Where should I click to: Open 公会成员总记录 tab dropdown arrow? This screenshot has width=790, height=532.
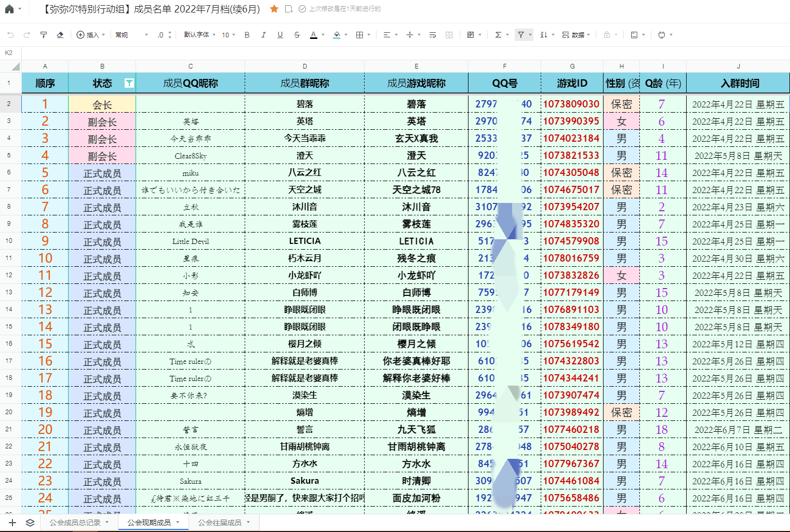(x=107, y=523)
